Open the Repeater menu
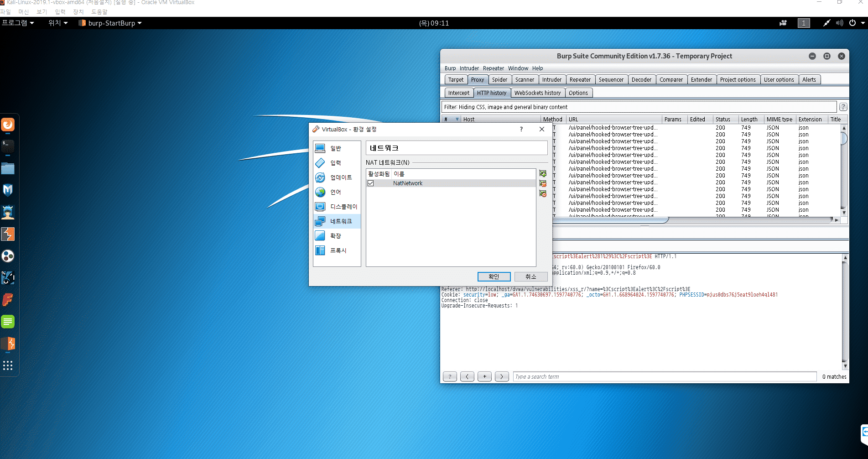Screen dimensions: 868x459 point(494,68)
